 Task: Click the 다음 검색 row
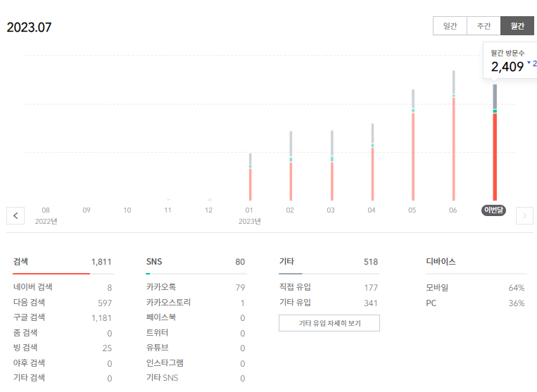[63, 303]
